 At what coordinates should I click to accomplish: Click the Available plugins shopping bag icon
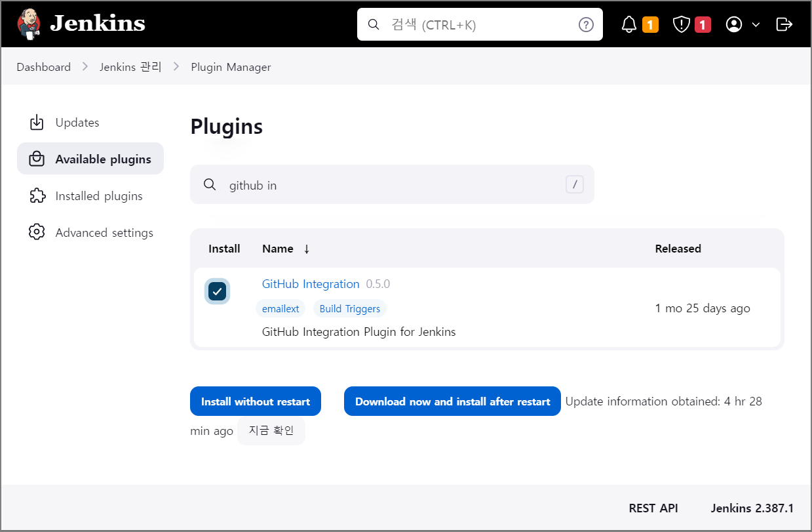pyautogui.click(x=37, y=159)
